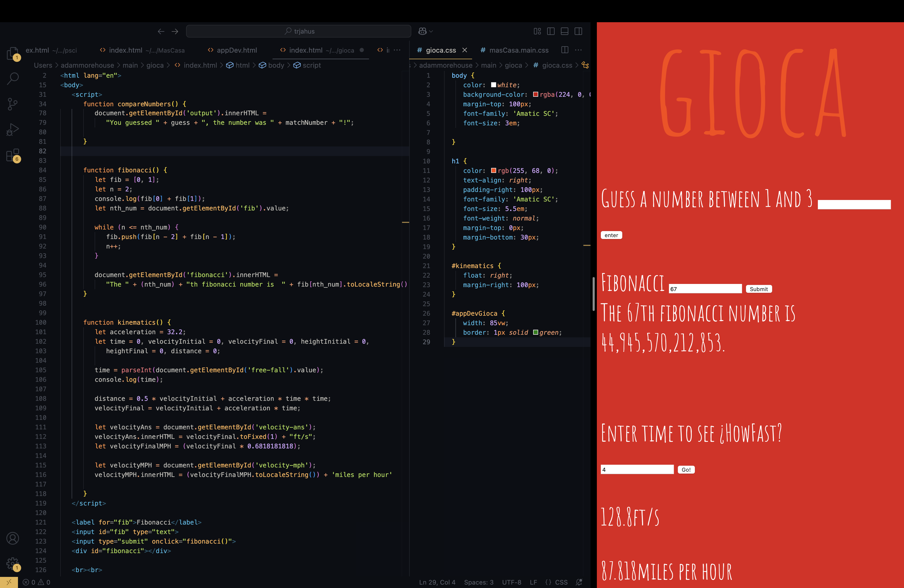Toggle the primary sidebar visibility
Image resolution: width=904 pixels, height=588 pixels.
[x=550, y=31]
